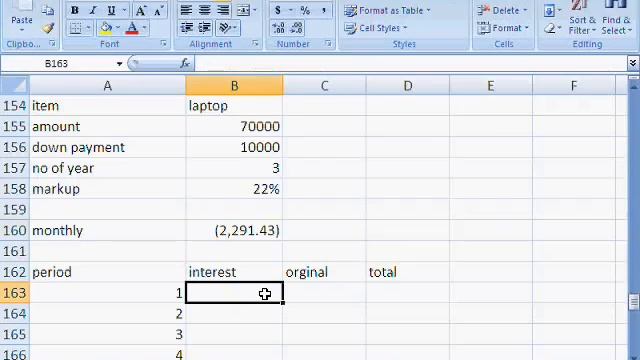Click the 'interest' header cell
Screen dimensions: 640x360
234,272
